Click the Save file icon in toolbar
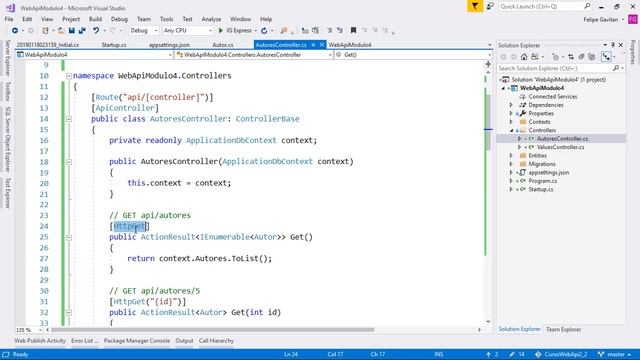Image resolution: width=640 pixels, height=360 pixels. click(x=72, y=31)
